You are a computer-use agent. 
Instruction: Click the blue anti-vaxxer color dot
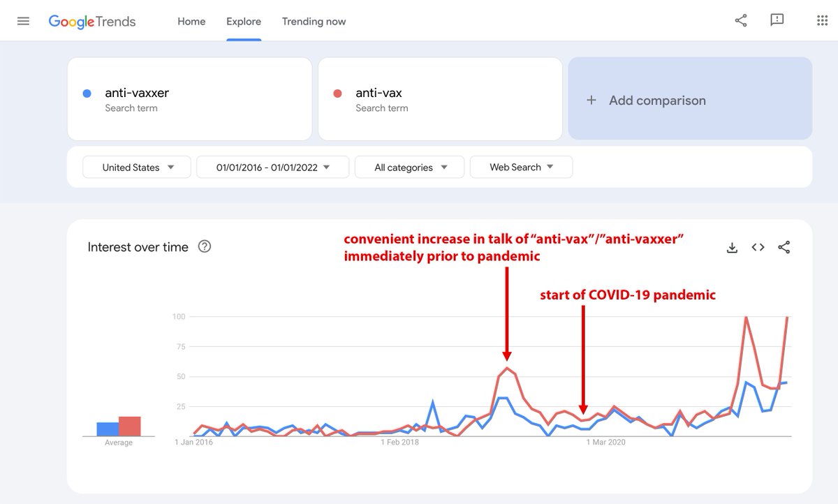(x=87, y=93)
